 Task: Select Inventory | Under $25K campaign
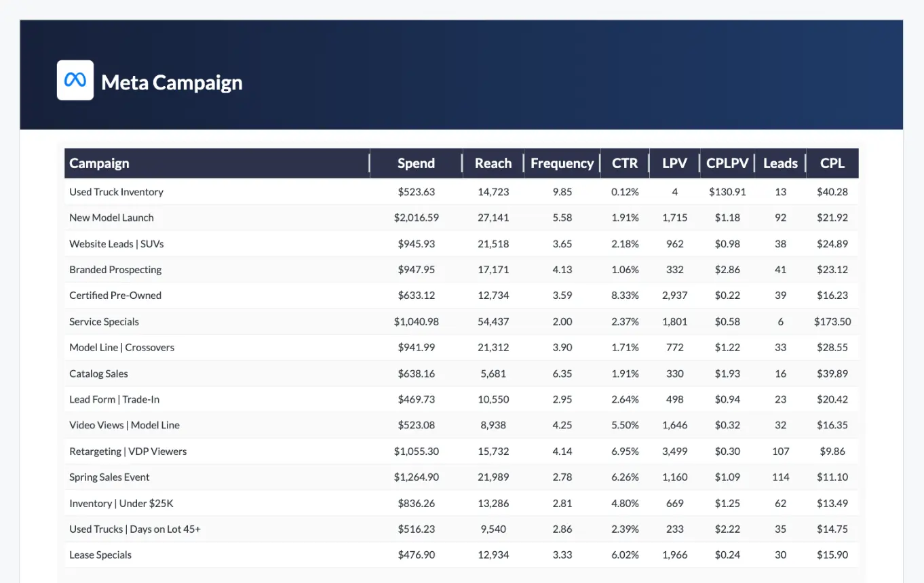(x=121, y=504)
